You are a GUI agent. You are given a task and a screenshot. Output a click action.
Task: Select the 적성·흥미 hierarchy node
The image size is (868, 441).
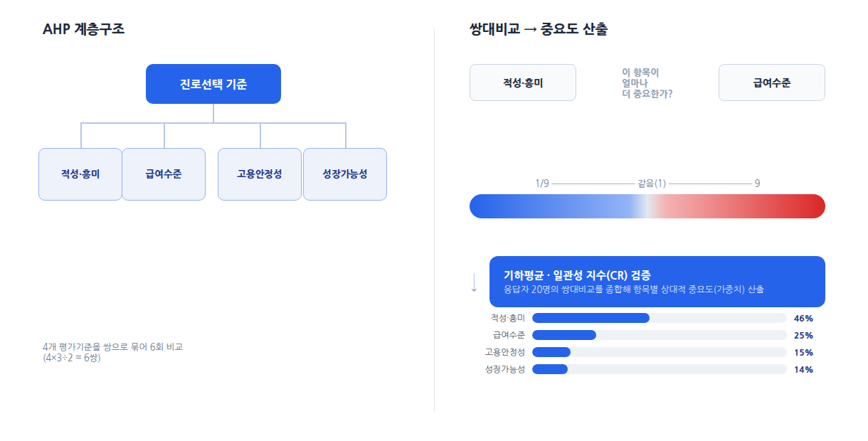80,174
